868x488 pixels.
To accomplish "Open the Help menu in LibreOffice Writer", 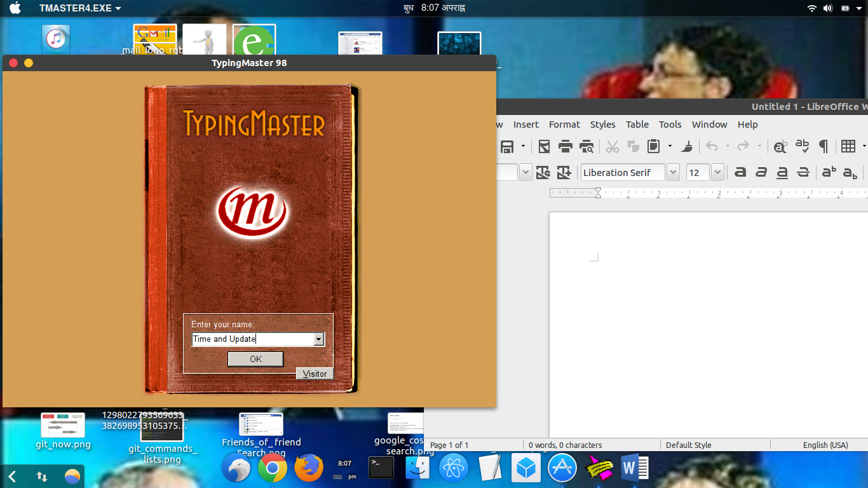I will pos(747,125).
